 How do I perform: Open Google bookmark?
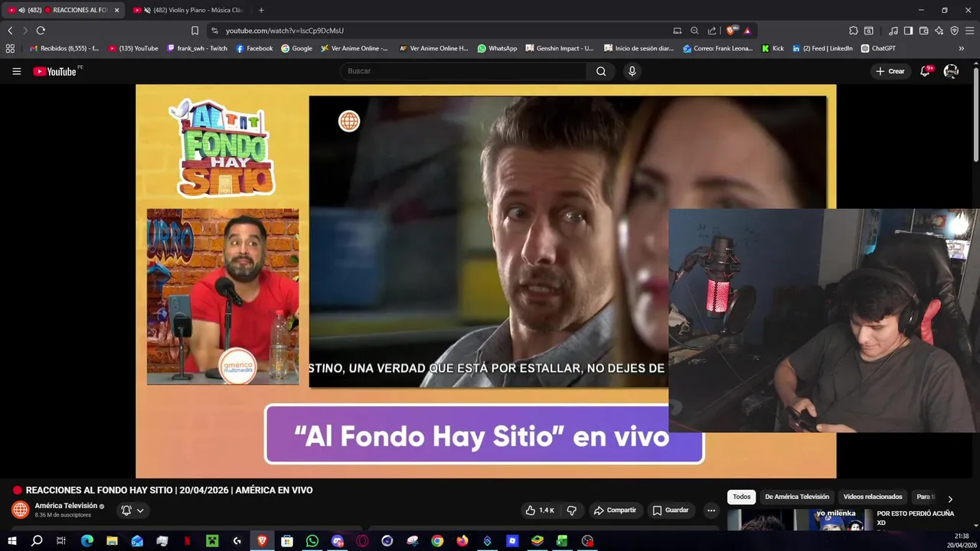[297, 48]
